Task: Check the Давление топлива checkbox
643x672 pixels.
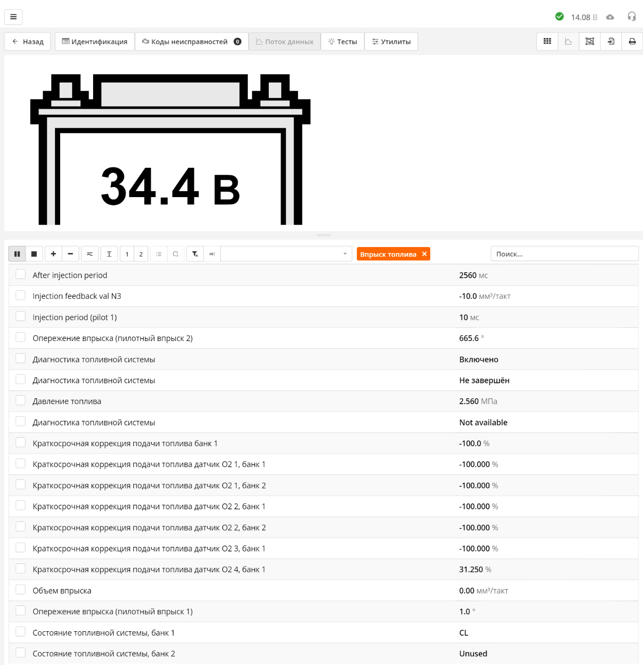Action: coord(21,400)
